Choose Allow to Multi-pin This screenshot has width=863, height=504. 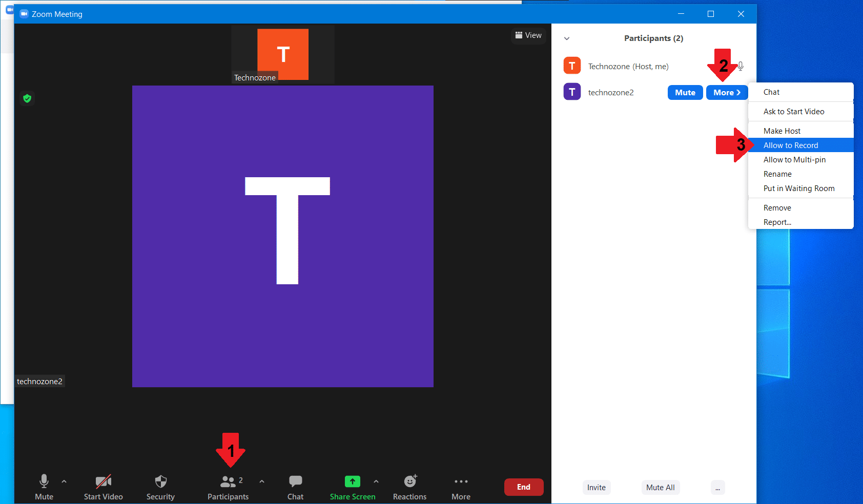pos(801,160)
